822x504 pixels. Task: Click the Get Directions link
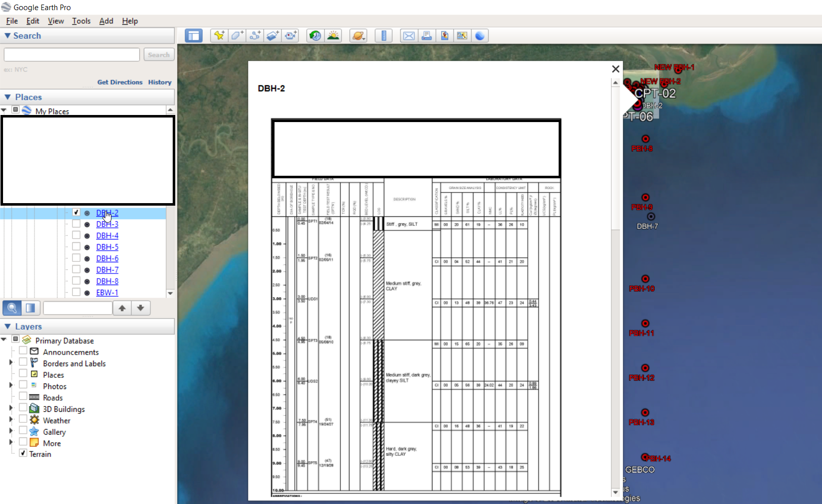click(x=120, y=82)
